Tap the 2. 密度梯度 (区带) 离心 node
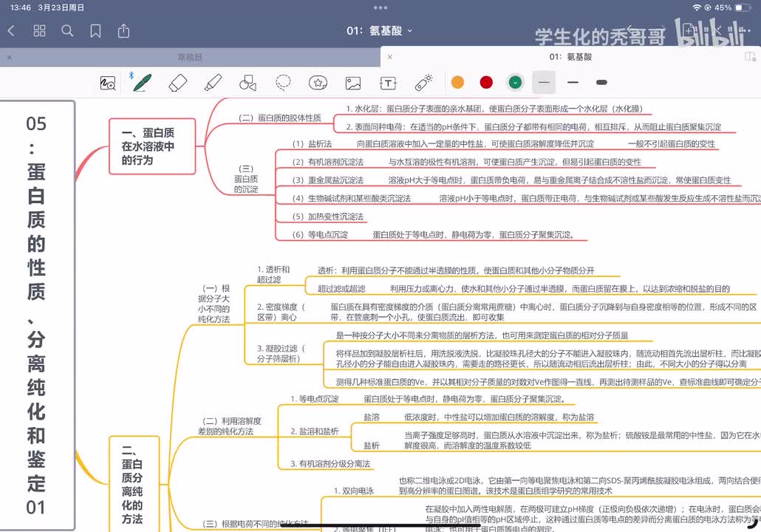Image resolution: width=761 pixels, height=532 pixels. [x=281, y=312]
